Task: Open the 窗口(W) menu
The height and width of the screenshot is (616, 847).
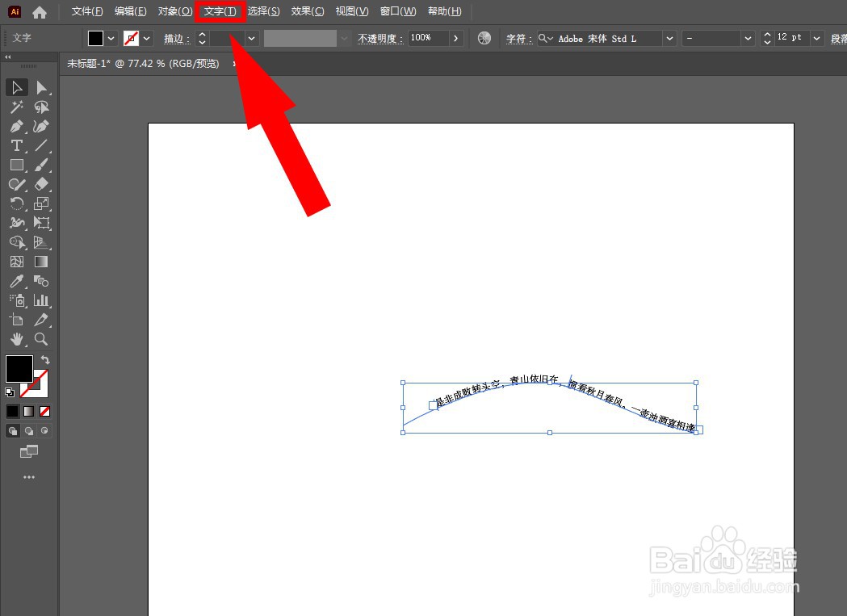Action: (x=398, y=11)
